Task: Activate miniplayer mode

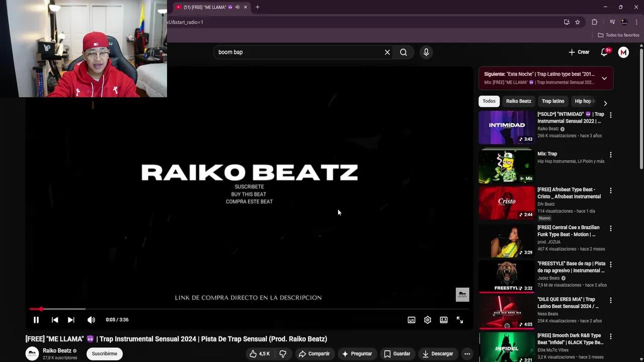Action: (x=443, y=320)
